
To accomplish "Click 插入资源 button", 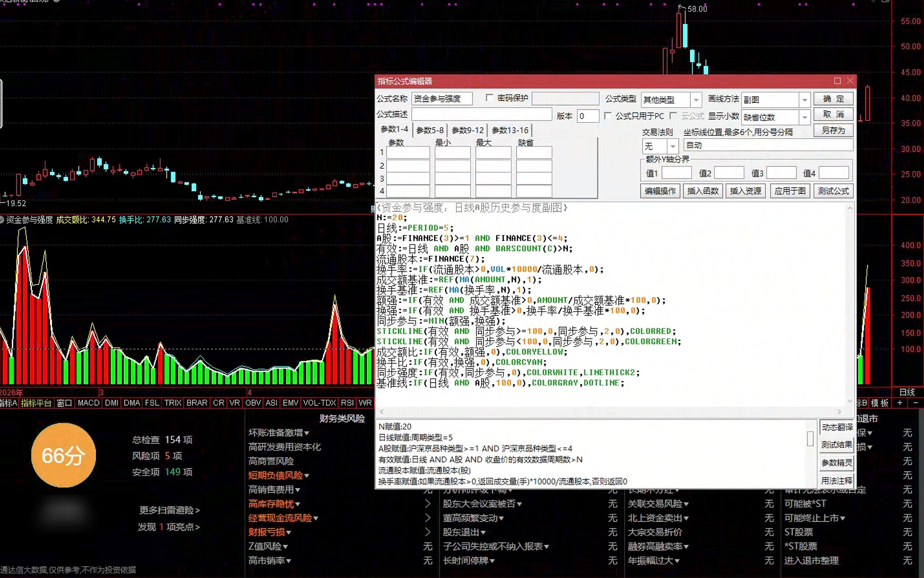I will coord(745,191).
